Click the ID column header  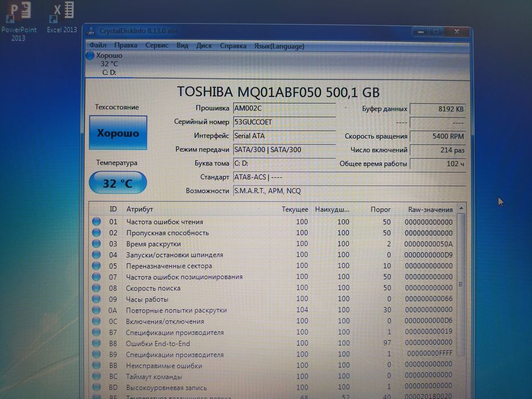point(113,209)
